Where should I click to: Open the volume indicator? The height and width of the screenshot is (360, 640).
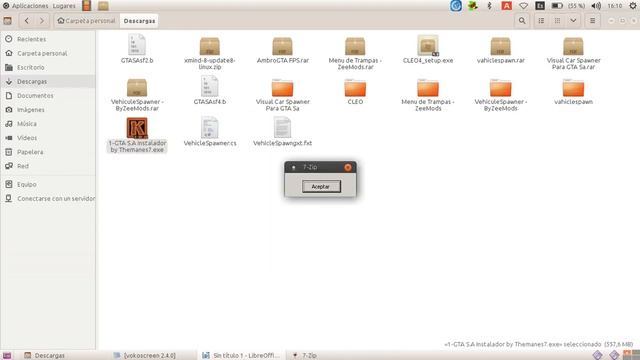pyautogui.click(x=596, y=6)
